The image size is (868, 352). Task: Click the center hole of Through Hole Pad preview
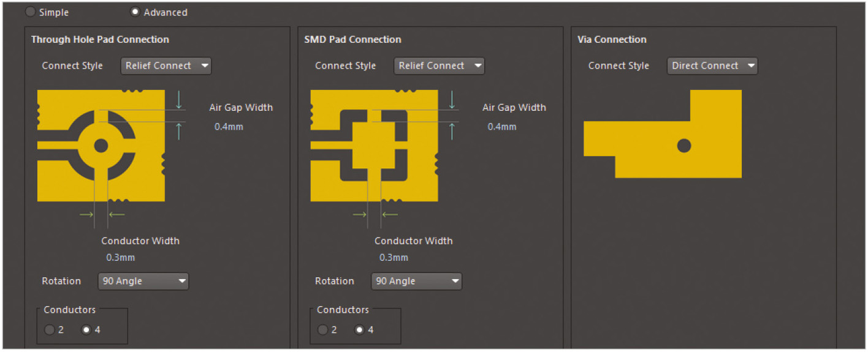[101, 146]
